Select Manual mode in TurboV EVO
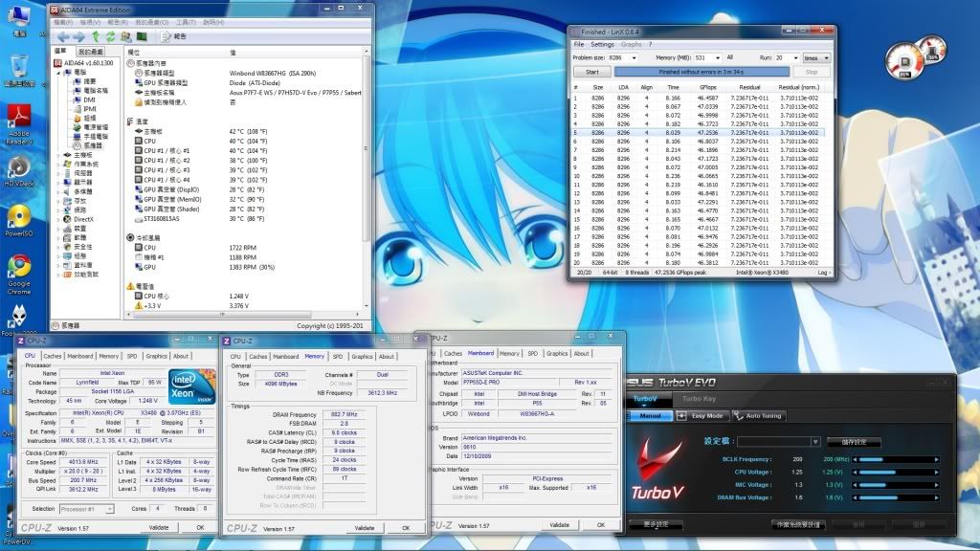This screenshot has width=980, height=551. pos(650,416)
